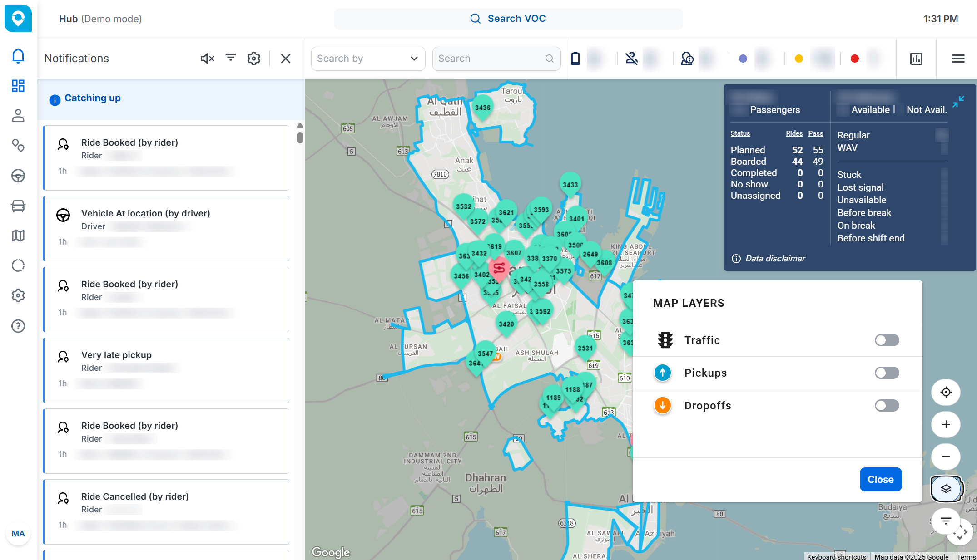This screenshot has height=560, width=977.
Task: Open the statistics chart panel
Action: pyautogui.click(x=916, y=59)
